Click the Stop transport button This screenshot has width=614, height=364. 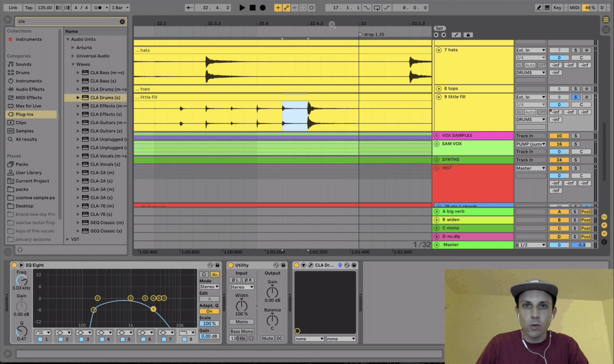[252, 8]
